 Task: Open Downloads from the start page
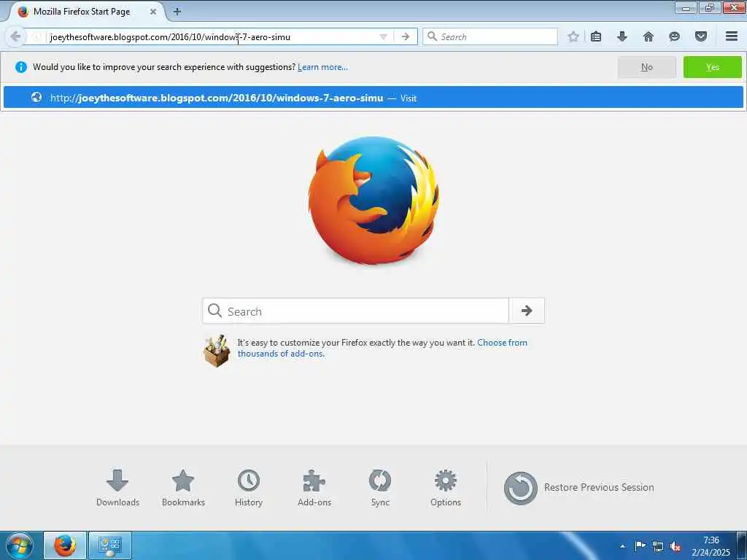point(117,488)
